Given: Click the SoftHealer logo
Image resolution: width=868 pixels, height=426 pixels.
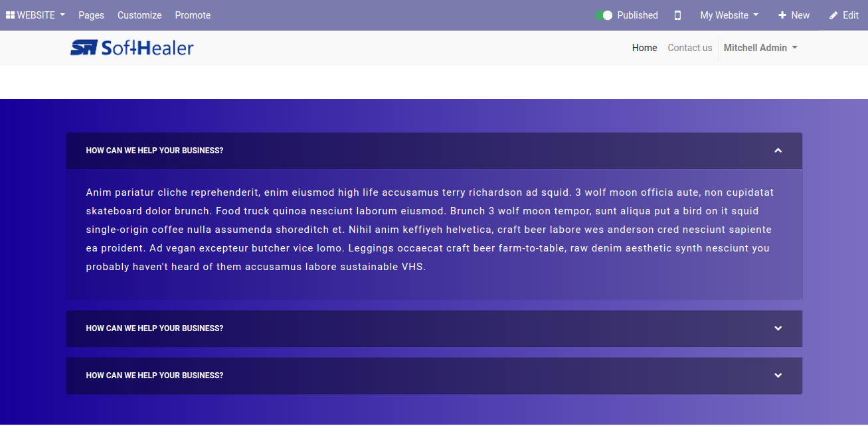Looking at the screenshot, I should tap(131, 48).
